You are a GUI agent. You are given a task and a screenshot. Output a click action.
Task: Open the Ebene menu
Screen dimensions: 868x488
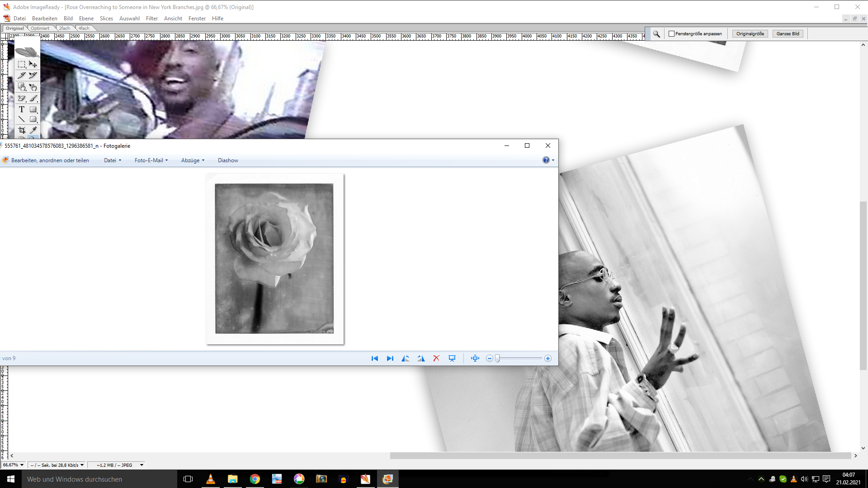pos(86,19)
